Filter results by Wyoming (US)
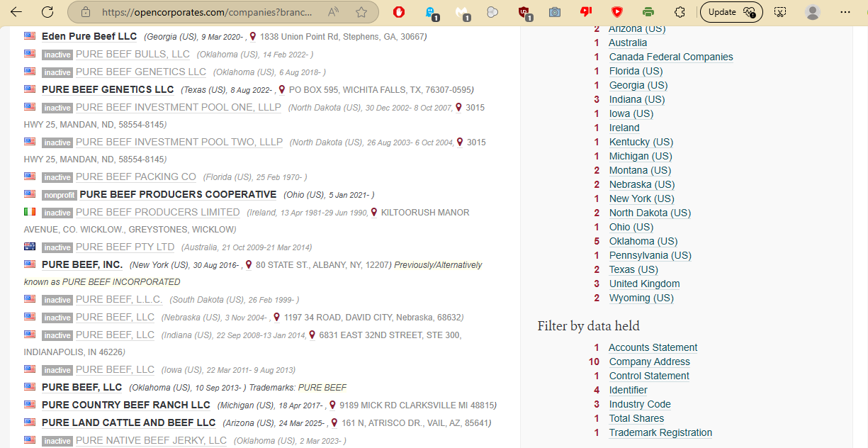This screenshot has height=448, width=868. pos(641,298)
